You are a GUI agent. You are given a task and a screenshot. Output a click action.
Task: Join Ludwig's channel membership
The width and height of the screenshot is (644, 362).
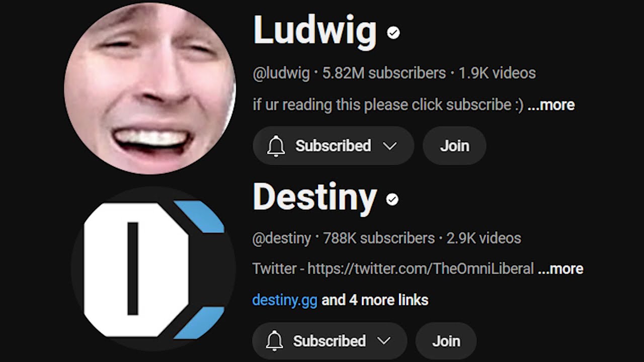click(x=454, y=146)
